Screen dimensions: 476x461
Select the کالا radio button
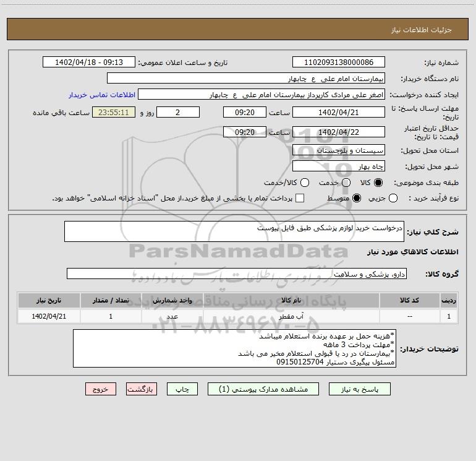378,183
